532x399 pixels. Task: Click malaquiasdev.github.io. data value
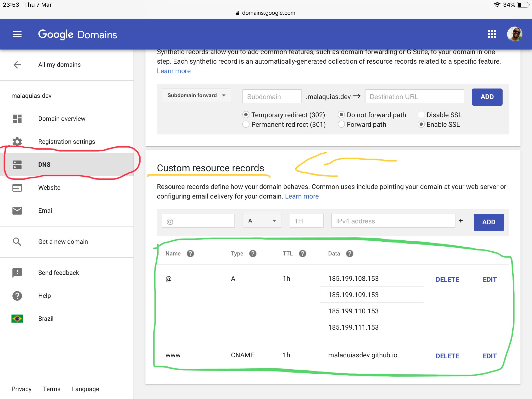coord(363,355)
